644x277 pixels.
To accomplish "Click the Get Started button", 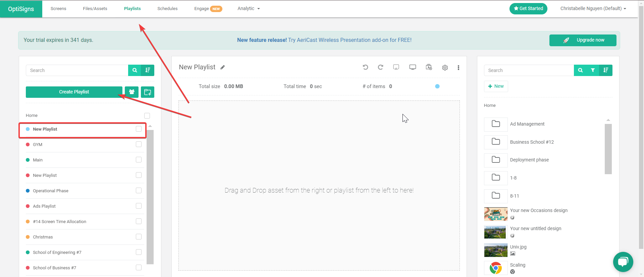I will pos(528,9).
